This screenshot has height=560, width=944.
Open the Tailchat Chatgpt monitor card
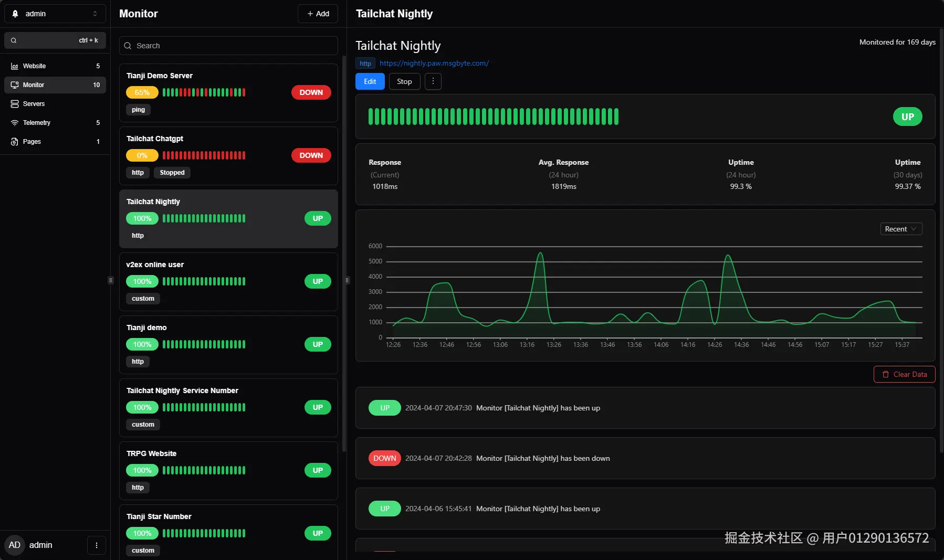pyautogui.click(x=228, y=156)
